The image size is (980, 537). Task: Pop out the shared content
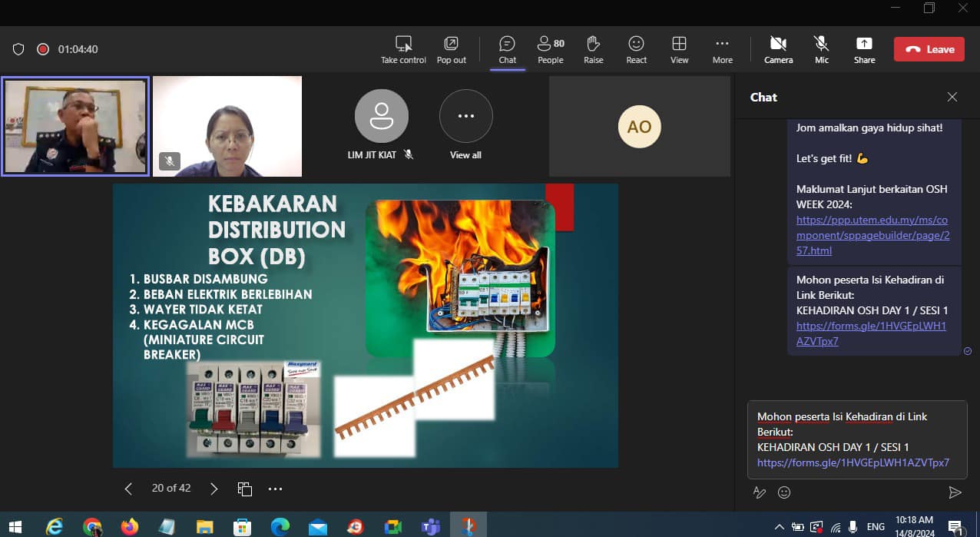[451, 49]
